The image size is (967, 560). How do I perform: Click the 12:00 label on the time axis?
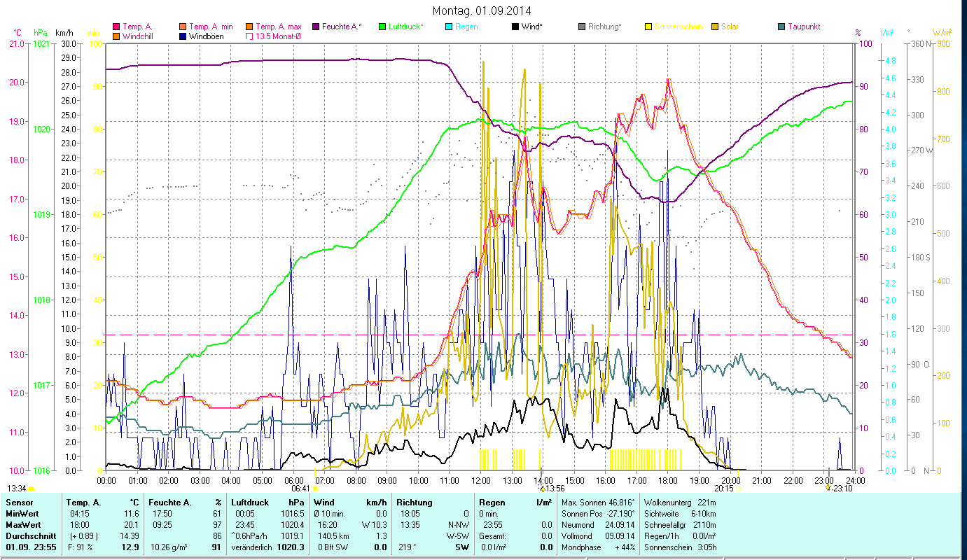click(481, 480)
